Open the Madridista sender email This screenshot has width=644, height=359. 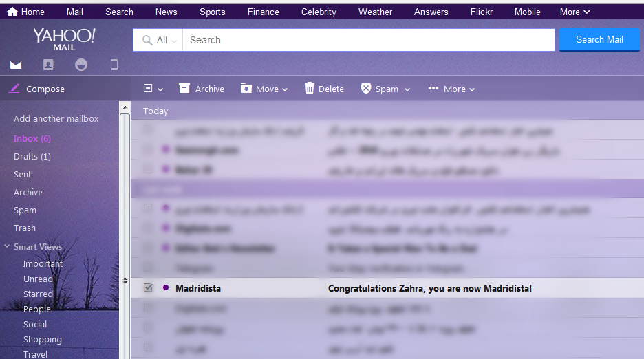pos(198,288)
